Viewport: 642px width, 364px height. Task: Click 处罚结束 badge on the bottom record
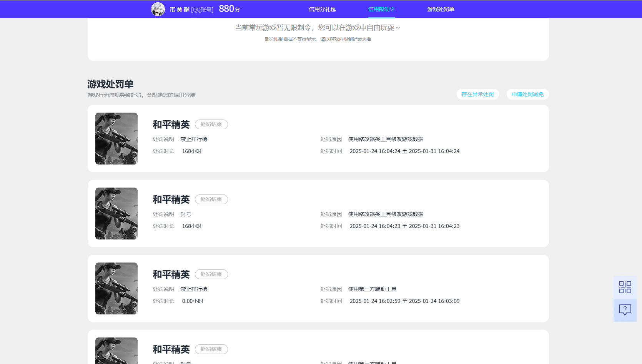click(x=211, y=349)
